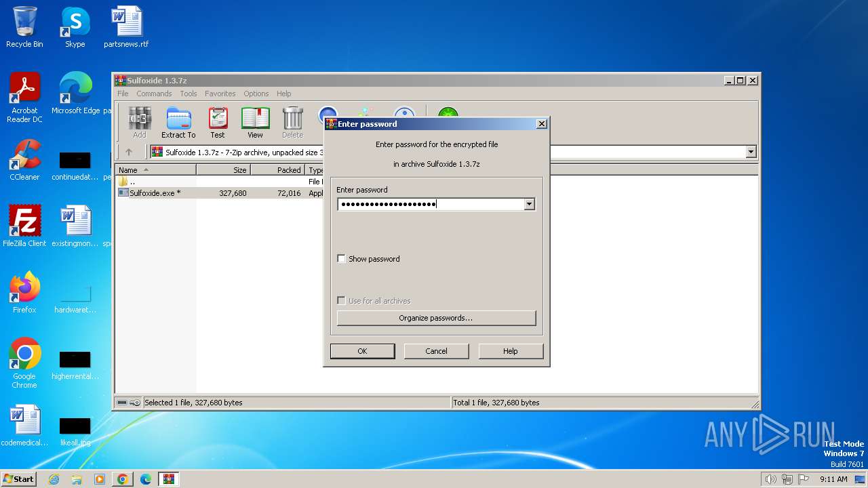868x488 pixels.
Task: Confirm the password with OK
Action: click(362, 351)
